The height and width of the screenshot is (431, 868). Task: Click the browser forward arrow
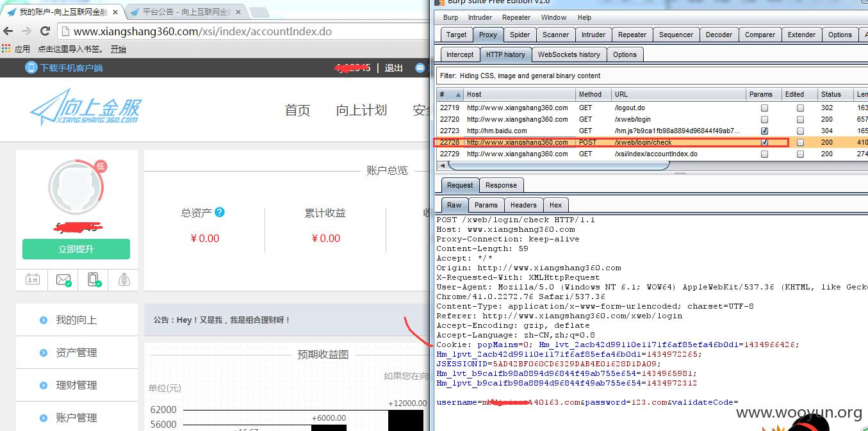coord(27,31)
